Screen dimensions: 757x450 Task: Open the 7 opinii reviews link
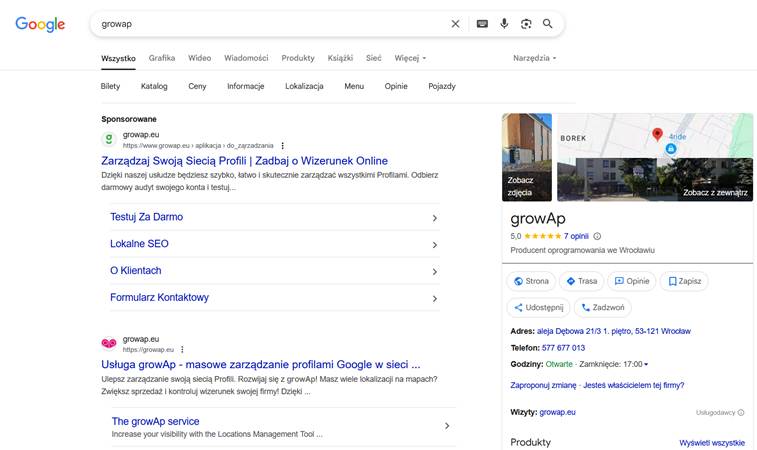pyautogui.click(x=576, y=236)
